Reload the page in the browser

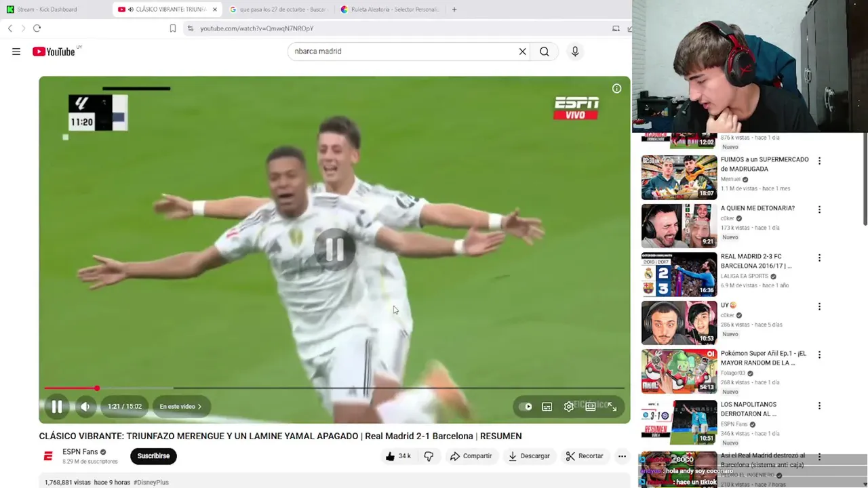click(x=37, y=28)
